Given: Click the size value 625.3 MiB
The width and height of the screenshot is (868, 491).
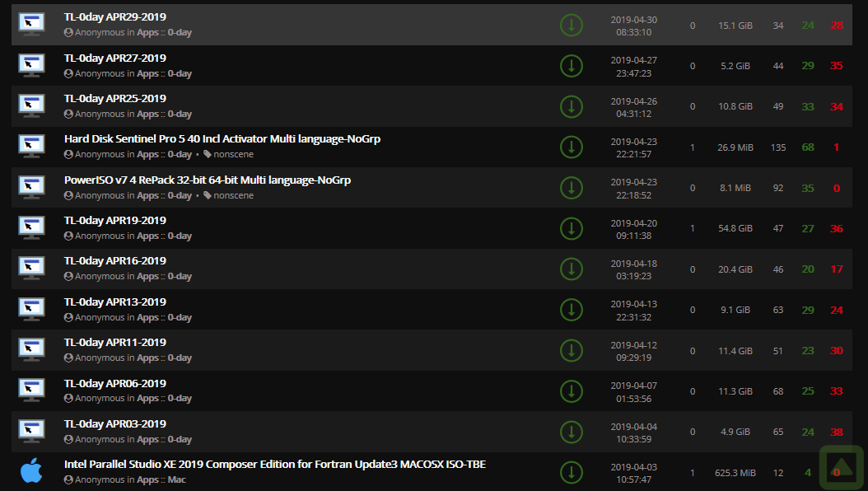Looking at the screenshot, I should (x=735, y=473).
